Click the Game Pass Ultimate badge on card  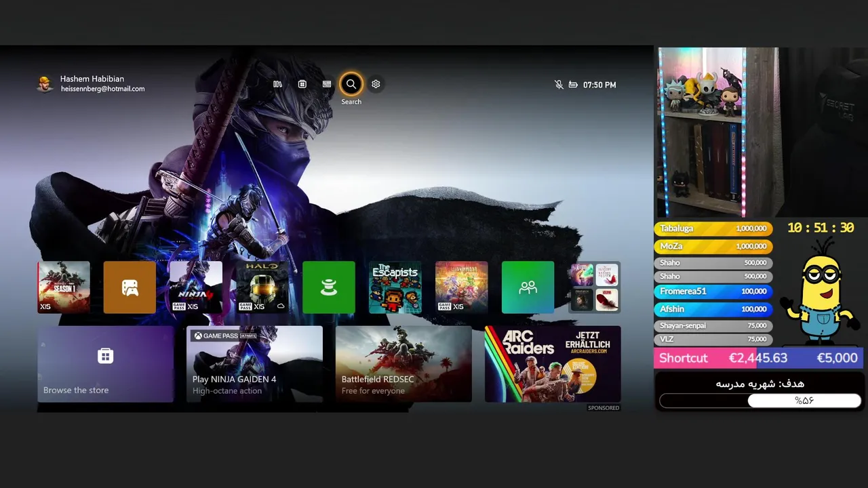click(225, 335)
